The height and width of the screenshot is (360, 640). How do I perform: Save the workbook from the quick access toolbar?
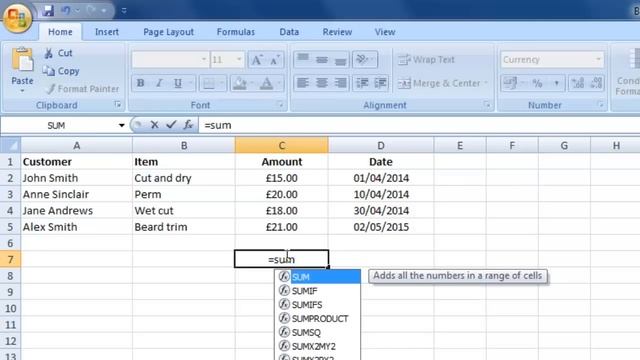coord(48,11)
